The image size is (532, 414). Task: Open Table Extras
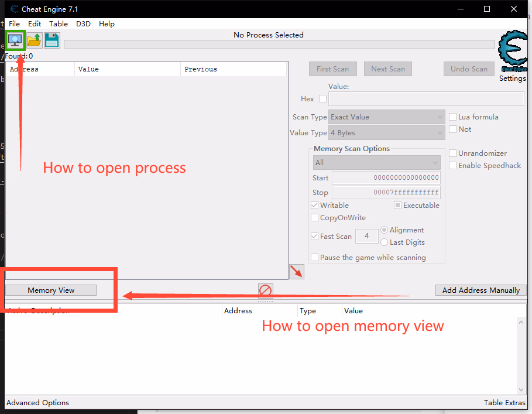504,402
